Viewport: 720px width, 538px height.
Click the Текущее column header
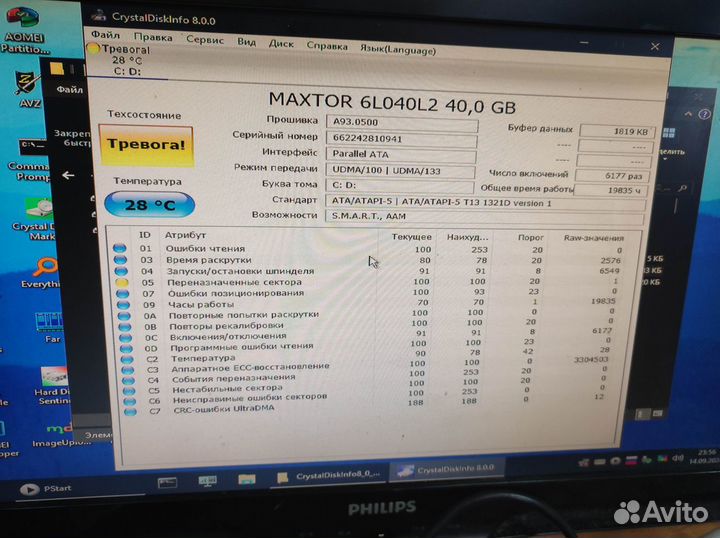411,237
